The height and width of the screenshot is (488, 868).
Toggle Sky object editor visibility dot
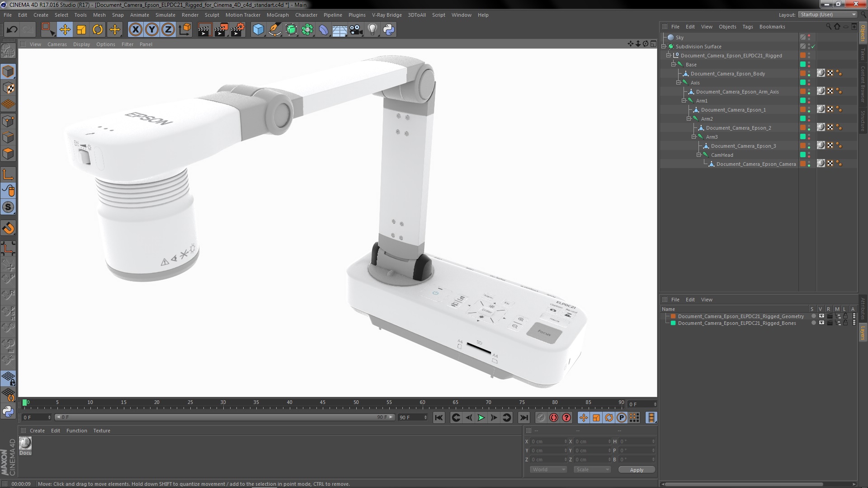click(x=809, y=36)
